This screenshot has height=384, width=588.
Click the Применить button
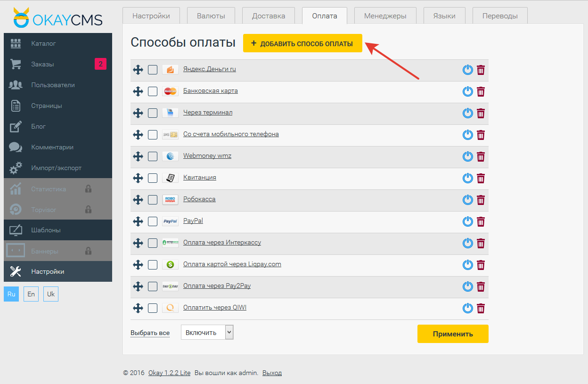tap(453, 334)
